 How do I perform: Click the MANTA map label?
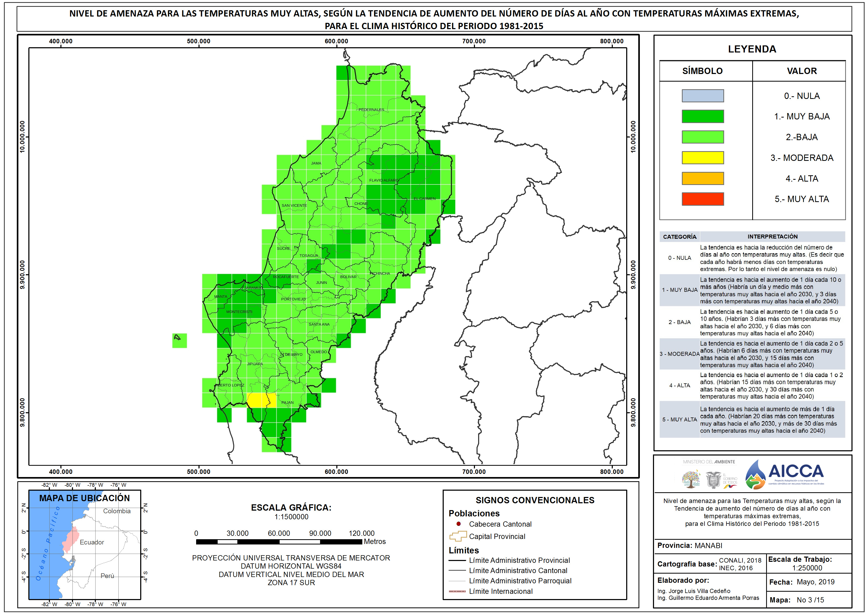pos(221,297)
